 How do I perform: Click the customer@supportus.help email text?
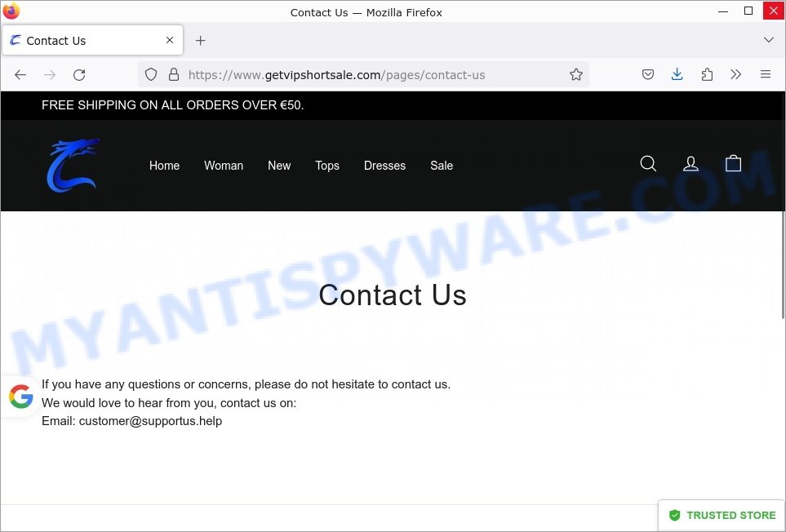150,421
